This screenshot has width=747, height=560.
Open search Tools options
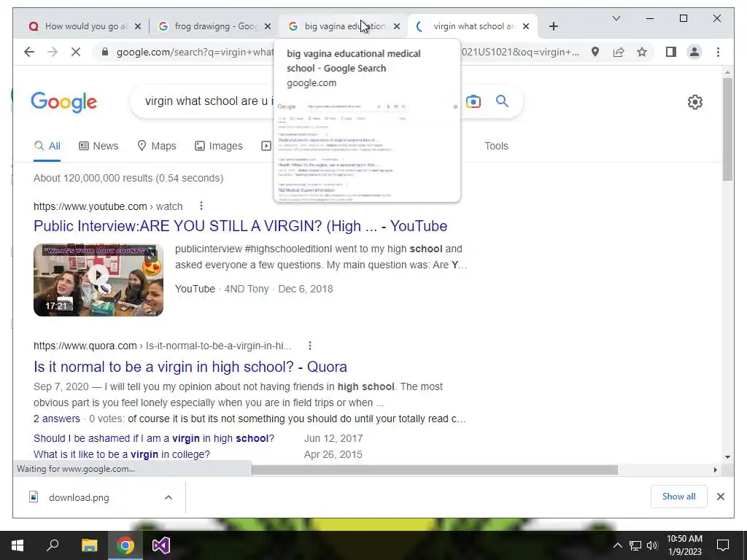point(496,146)
